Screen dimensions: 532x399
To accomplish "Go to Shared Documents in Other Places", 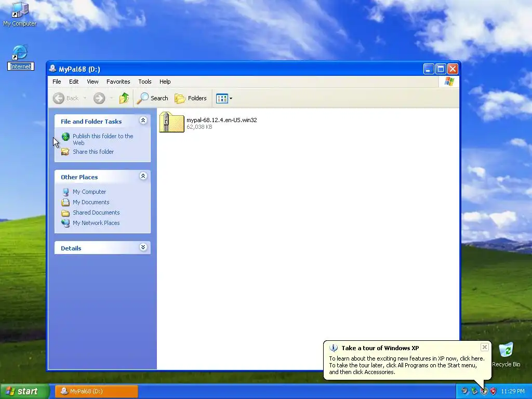I will pyautogui.click(x=96, y=212).
